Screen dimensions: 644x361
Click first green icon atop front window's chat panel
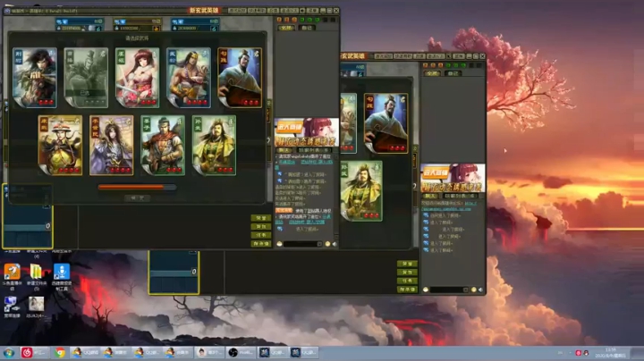click(x=302, y=20)
